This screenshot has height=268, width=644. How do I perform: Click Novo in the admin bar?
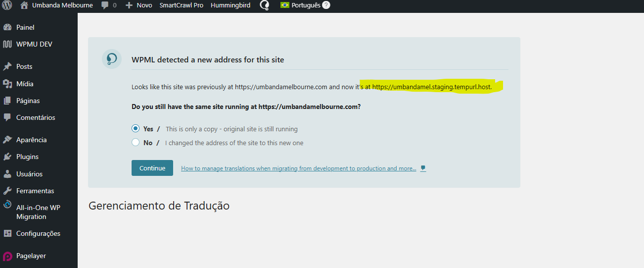(144, 5)
